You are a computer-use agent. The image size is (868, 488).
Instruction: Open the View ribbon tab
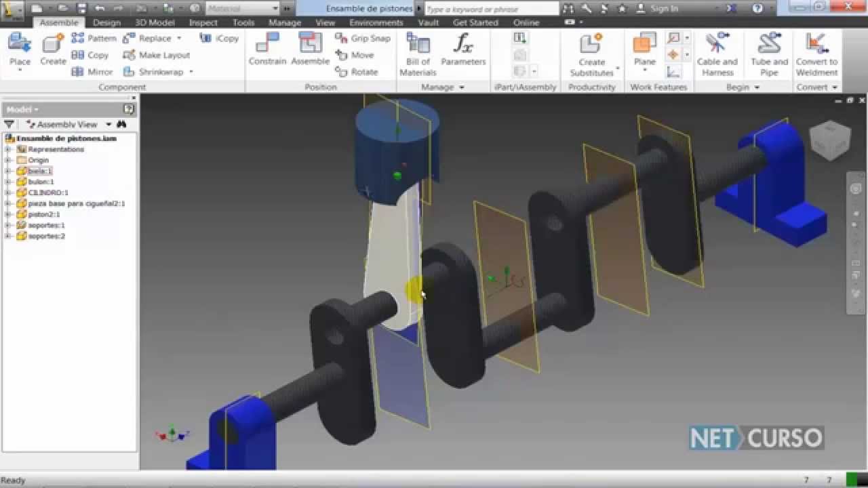point(325,22)
